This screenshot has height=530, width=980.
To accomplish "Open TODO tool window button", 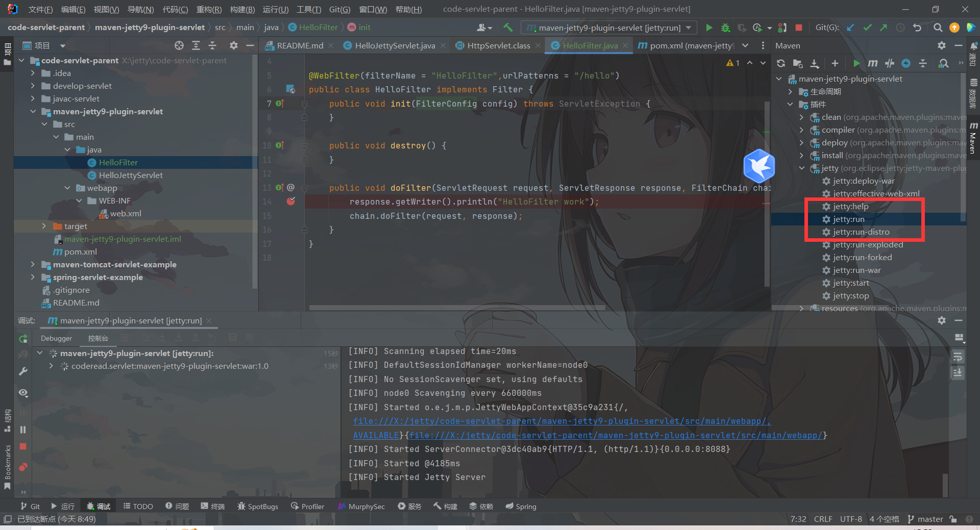I will tap(138, 506).
